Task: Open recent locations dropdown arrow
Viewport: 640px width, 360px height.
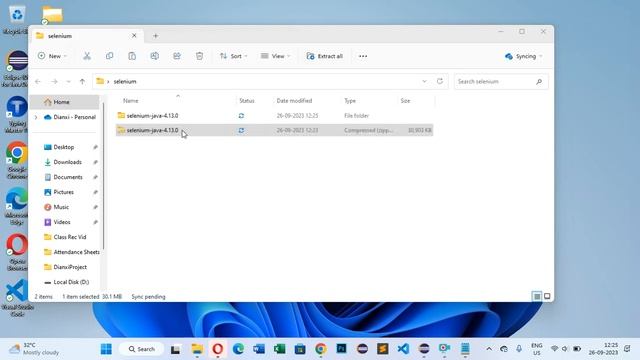Action: click(x=68, y=82)
